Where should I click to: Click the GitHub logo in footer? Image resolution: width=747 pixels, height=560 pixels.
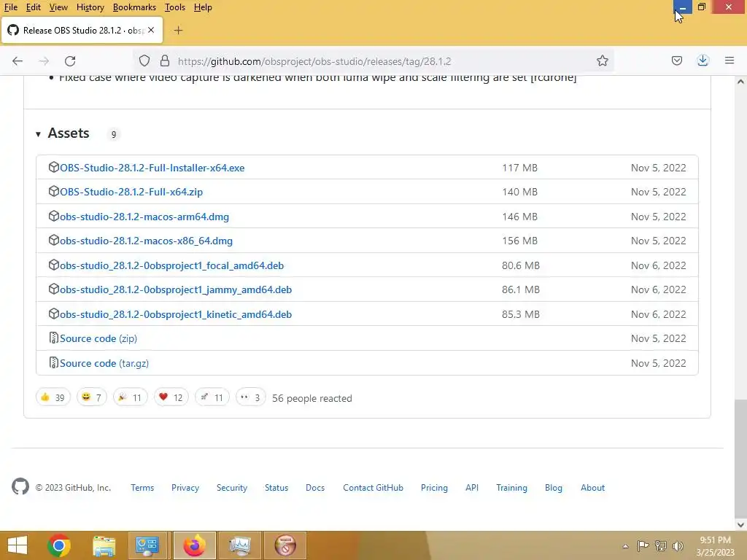pos(20,486)
